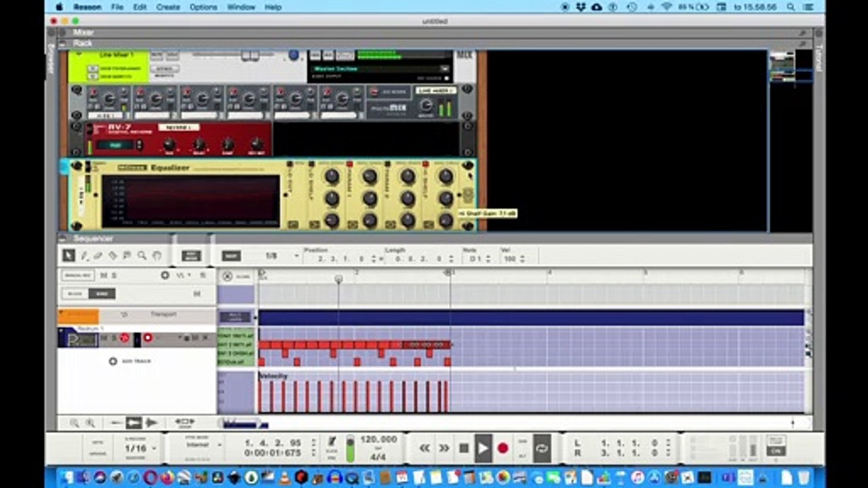Click the tempo level slider beside 120.000

click(x=351, y=448)
